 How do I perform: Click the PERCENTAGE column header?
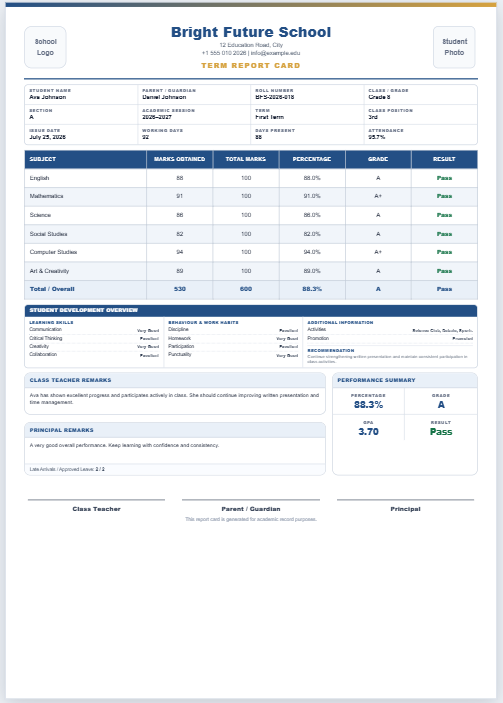[312, 159]
